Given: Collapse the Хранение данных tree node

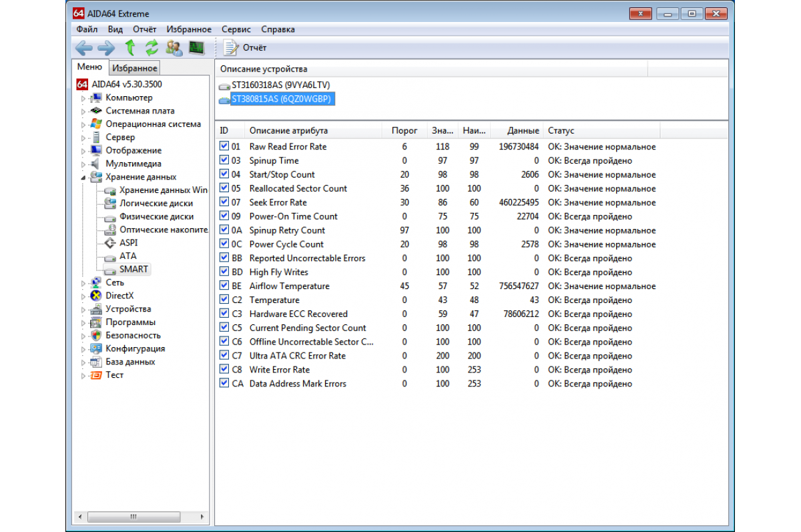Looking at the screenshot, I should (84, 178).
